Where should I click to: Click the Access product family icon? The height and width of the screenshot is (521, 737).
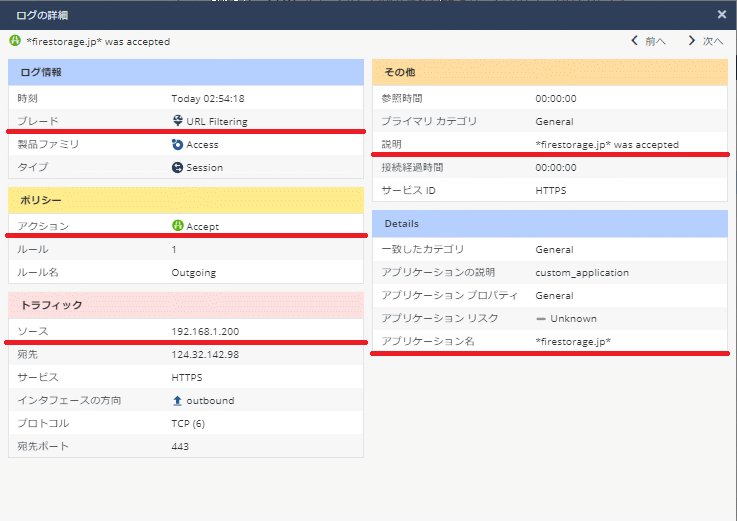[x=177, y=145]
